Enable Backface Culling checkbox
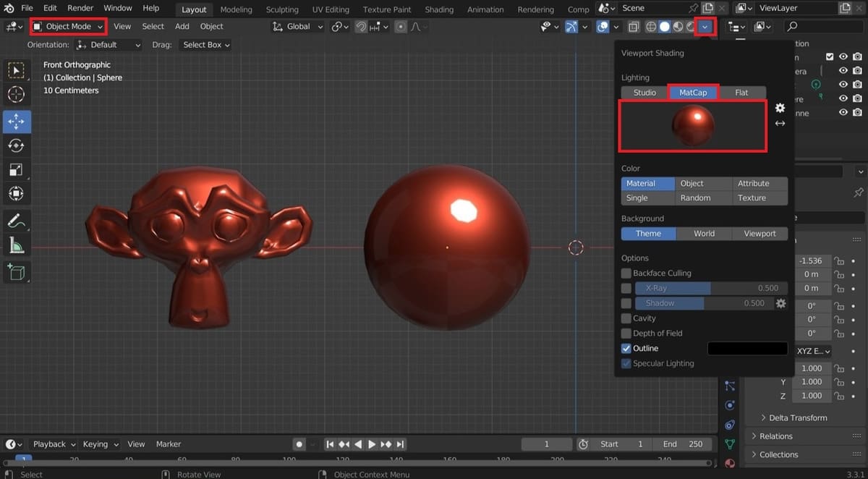868x479 pixels. (x=626, y=274)
